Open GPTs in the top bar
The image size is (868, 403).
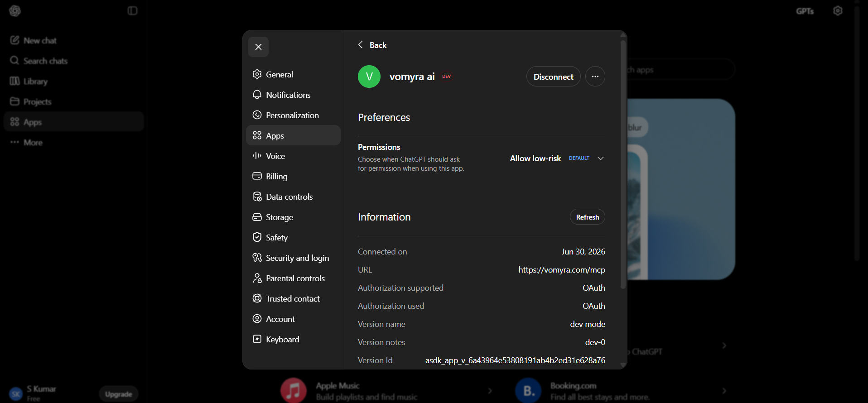pos(805,11)
